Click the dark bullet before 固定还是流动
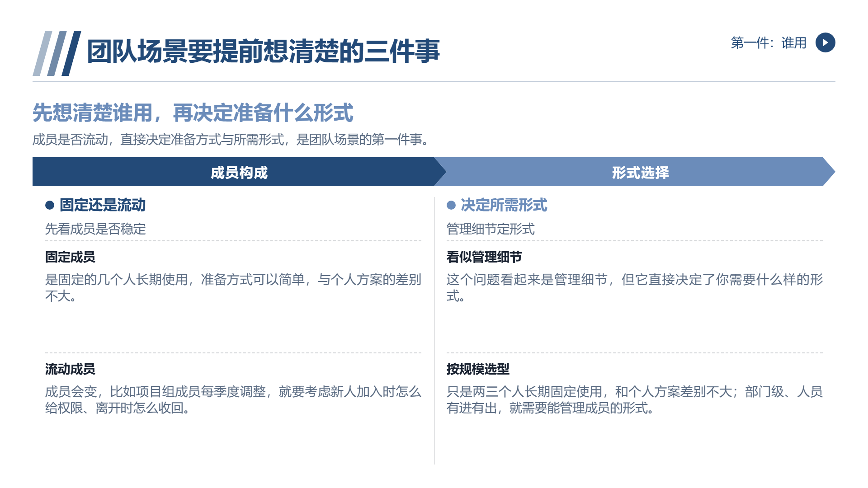The height and width of the screenshot is (488, 868). (x=50, y=205)
